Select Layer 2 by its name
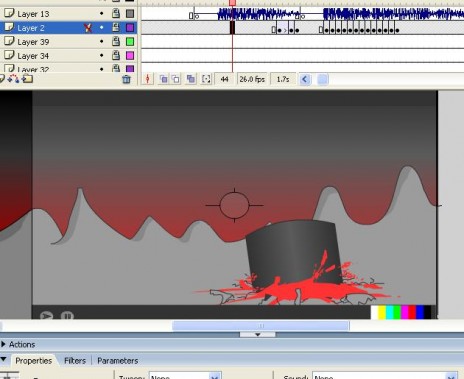This screenshot has width=464, height=379. click(31, 28)
